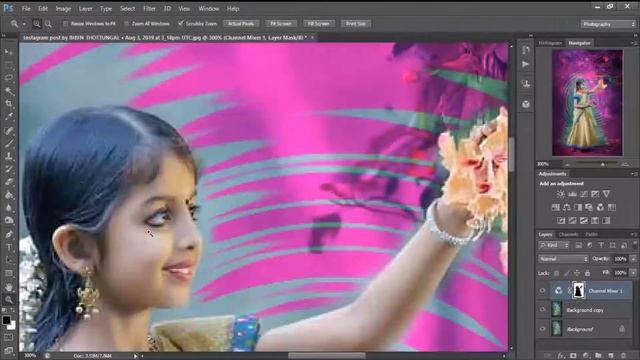Screen dimensions: 640x360
Task: Select the Eyedropper tool
Action: click(x=9, y=117)
